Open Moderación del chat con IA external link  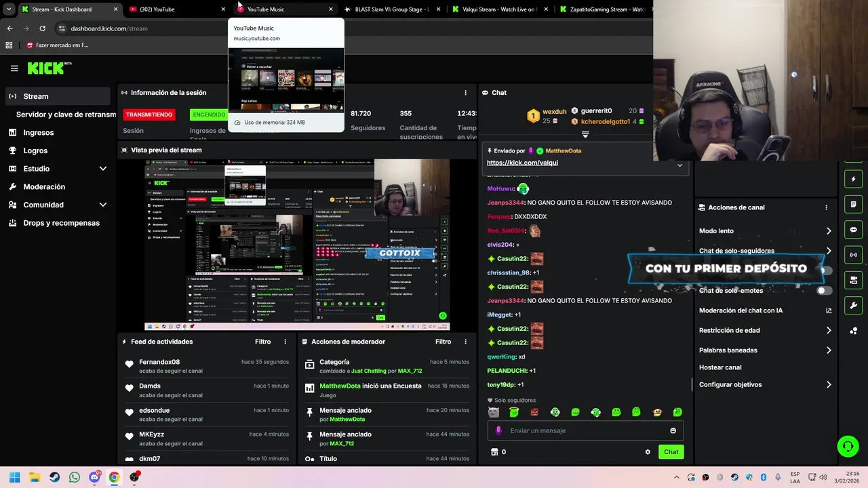point(829,310)
